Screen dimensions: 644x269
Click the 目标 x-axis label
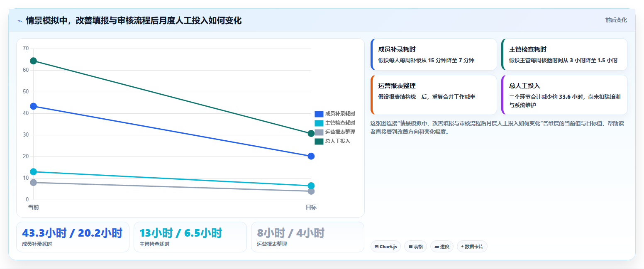point(311,207)
